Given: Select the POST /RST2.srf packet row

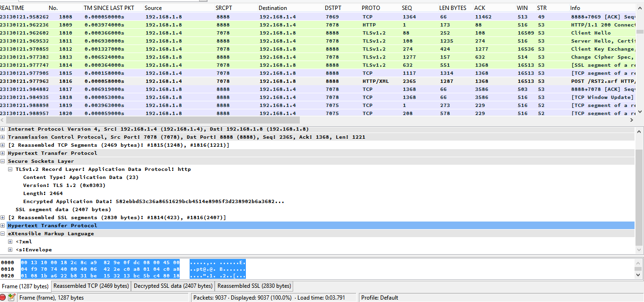Looking at the screenshot, I should pyautogui.click(x=317, y=81).
